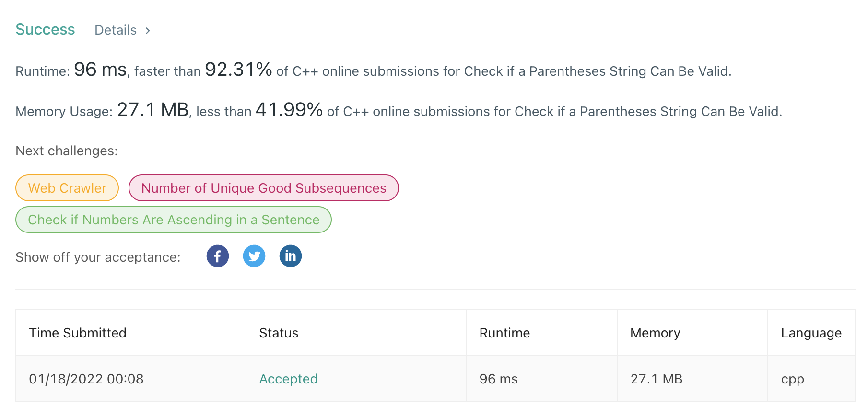868x418 pixels.
Task: Select the Status column header
Action: (x=279, y=333)
